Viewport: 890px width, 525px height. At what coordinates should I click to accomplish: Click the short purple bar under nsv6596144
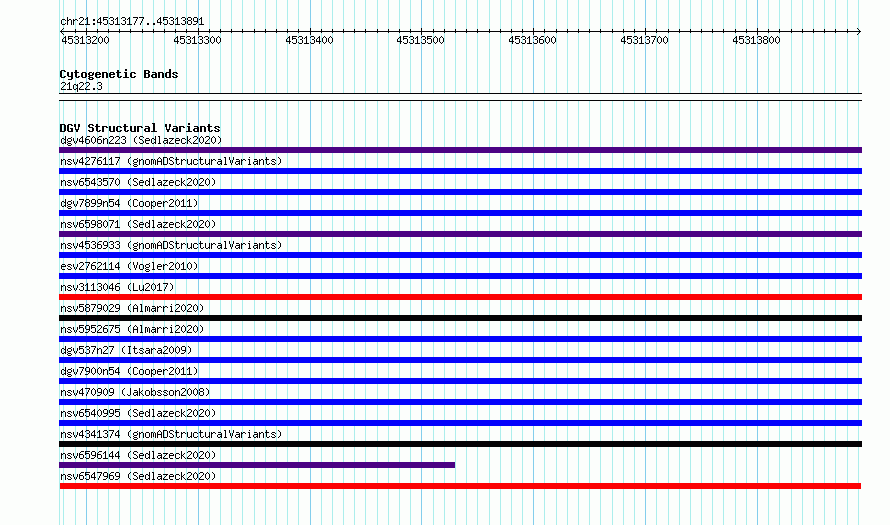[257, 465]
